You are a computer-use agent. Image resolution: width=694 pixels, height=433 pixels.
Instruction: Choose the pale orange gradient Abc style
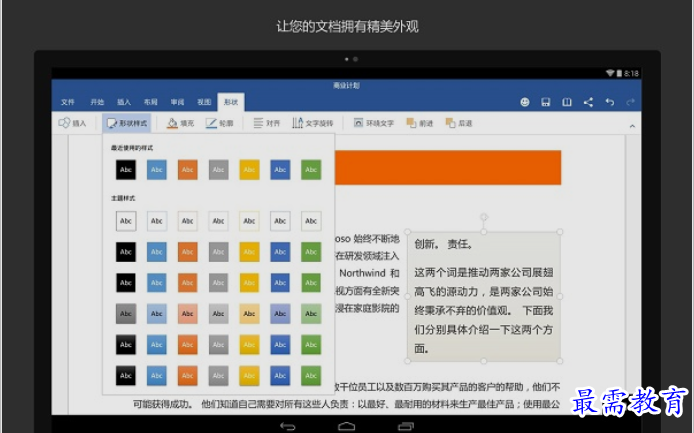[x=188, y=313]
